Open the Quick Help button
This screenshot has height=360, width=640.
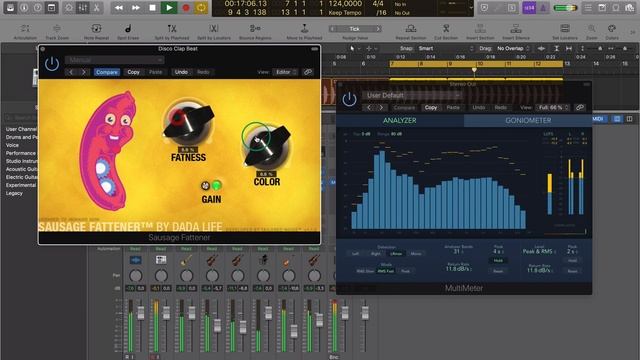click(38, 7)
